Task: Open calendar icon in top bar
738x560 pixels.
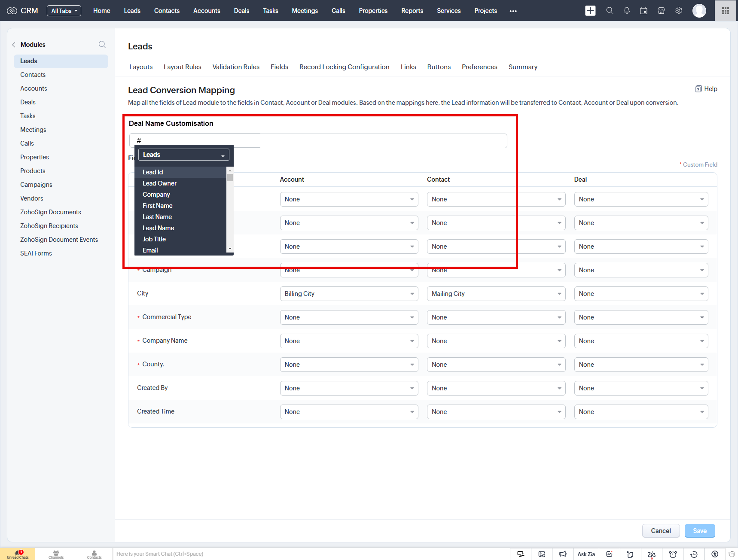Action: point(643,11)
